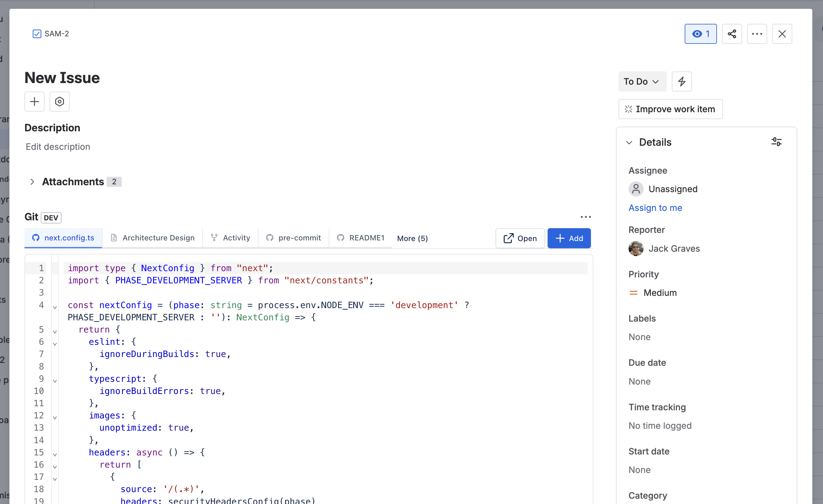Open the More (5) tabs menu
The height and width of the screenshot is (504, 823).
coord(412,238)
